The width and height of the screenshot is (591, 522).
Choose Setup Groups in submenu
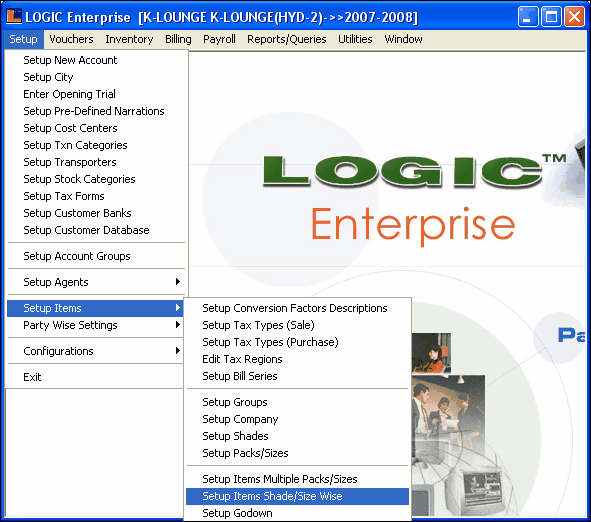click(297, 402)
